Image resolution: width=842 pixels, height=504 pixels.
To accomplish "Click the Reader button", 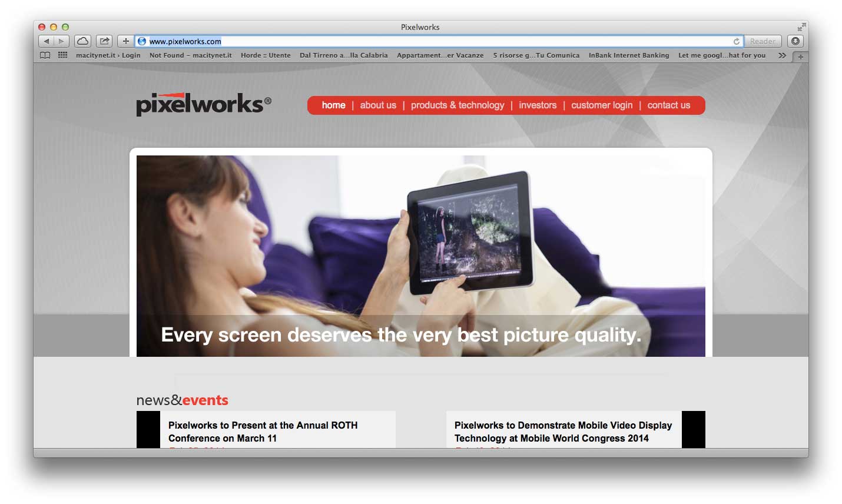I will click(x=763, y=41).
